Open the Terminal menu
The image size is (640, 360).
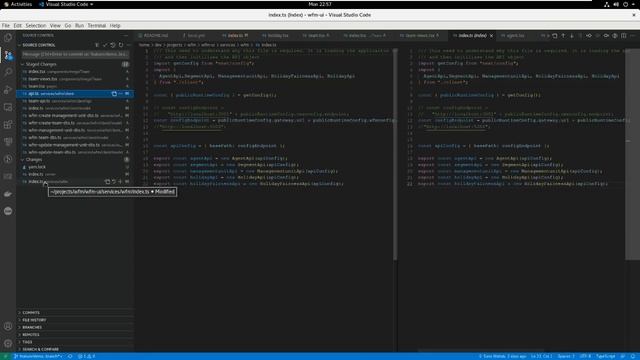pos(97,25)
